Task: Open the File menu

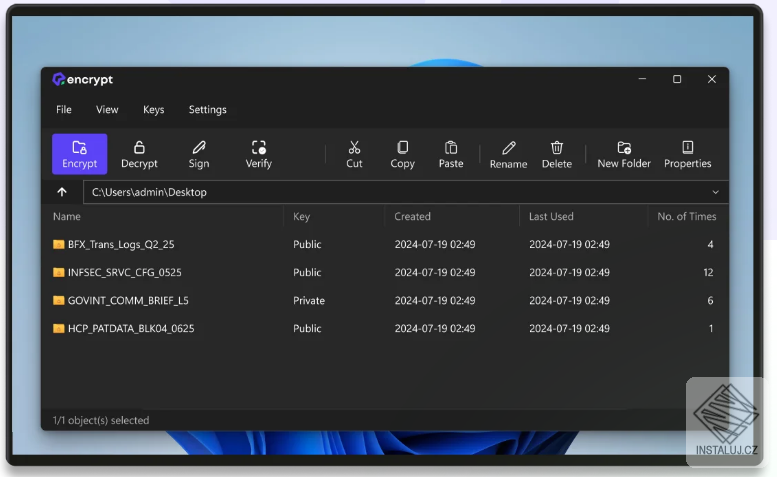Action: pos(63,109)
